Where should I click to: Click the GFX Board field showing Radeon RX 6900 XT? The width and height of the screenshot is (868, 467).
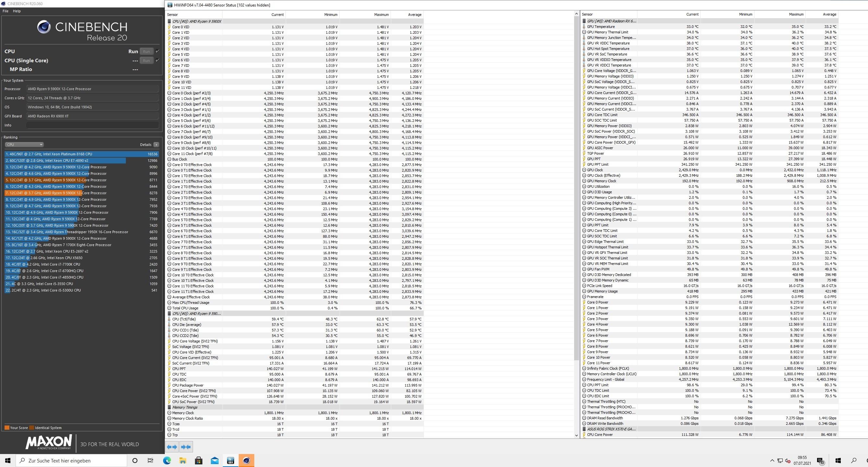click(x=92, y=116)
